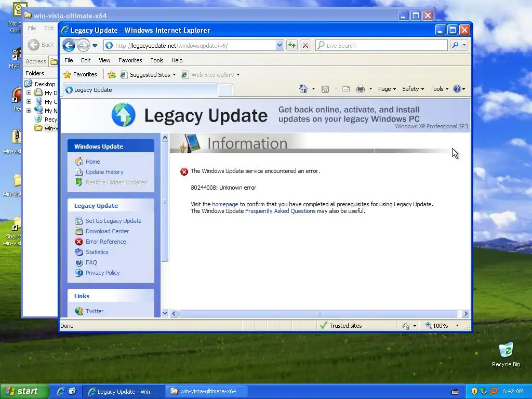Click Trusted sites zone in status bar
The image size is (532, 399).
click(x=341, y=326)
